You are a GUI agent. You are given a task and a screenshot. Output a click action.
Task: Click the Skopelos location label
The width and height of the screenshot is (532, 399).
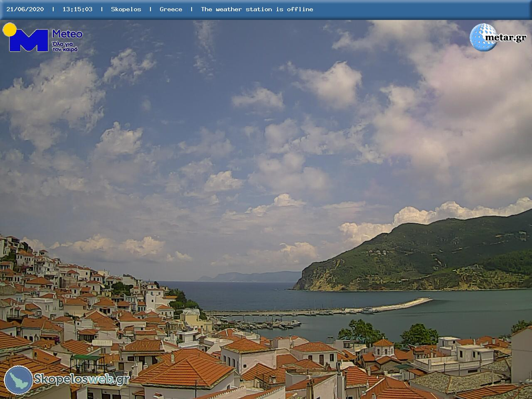coord(126,9)
